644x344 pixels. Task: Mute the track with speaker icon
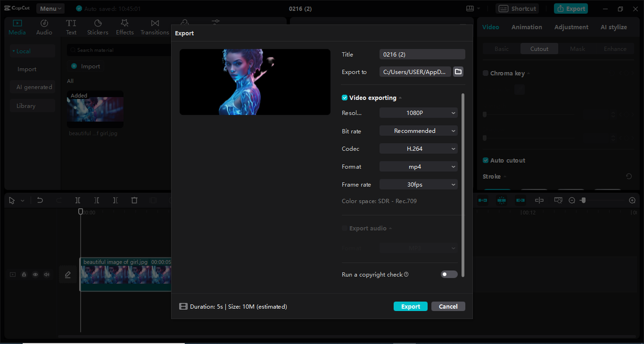(47, 275)
